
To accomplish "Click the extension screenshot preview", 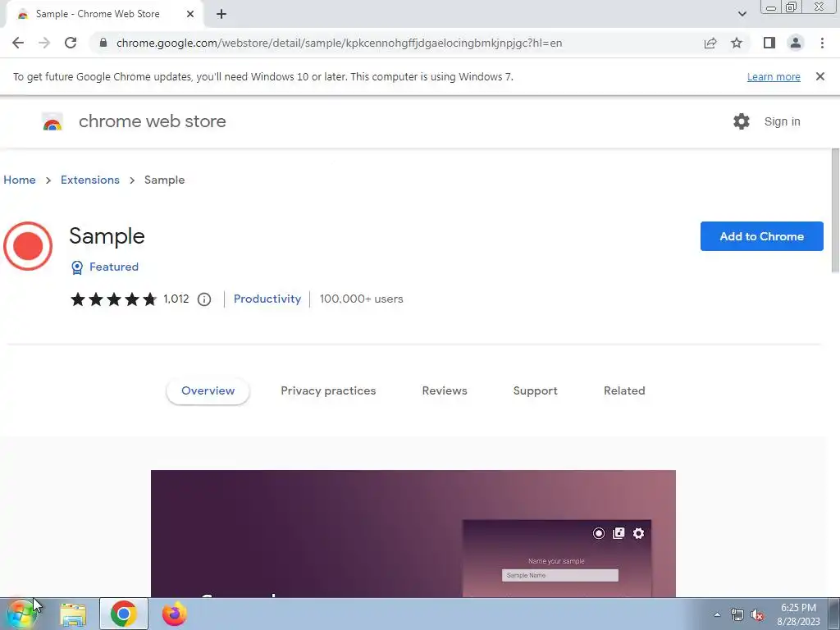I will tap(413, 533).
